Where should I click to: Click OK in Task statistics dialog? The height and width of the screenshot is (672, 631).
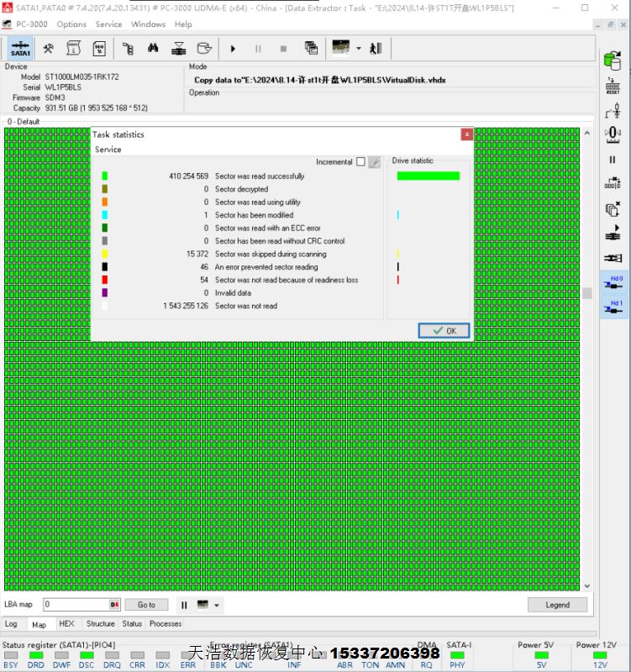(444, 331)
